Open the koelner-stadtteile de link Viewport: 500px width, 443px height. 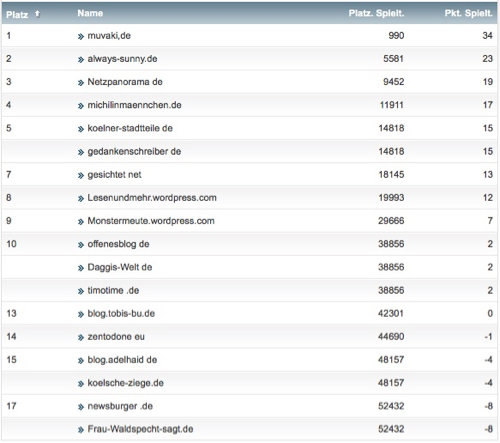click(x=130, y=128)
